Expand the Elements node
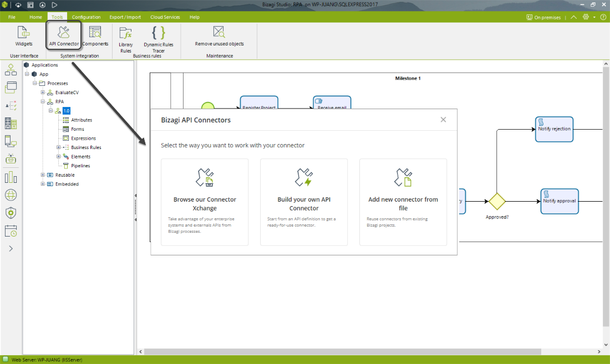Viewport: 610px width, 364px height. pyautogui.click(x=58, y=157)
